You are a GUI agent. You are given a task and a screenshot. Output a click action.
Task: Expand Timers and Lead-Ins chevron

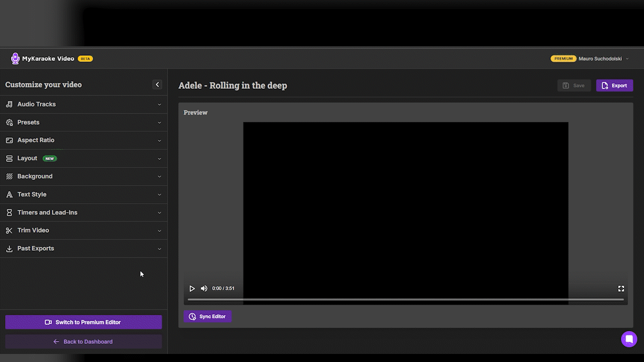point(159,213)
